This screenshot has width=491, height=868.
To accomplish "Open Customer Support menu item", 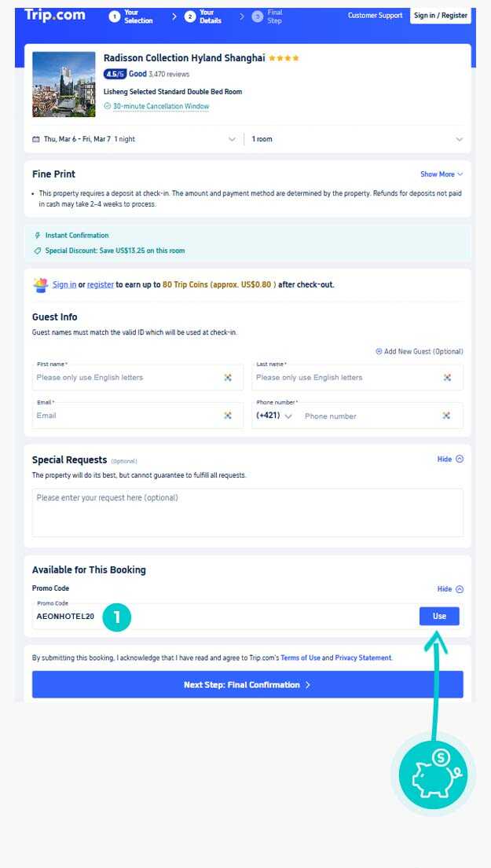I will click(x=375, y=16).
